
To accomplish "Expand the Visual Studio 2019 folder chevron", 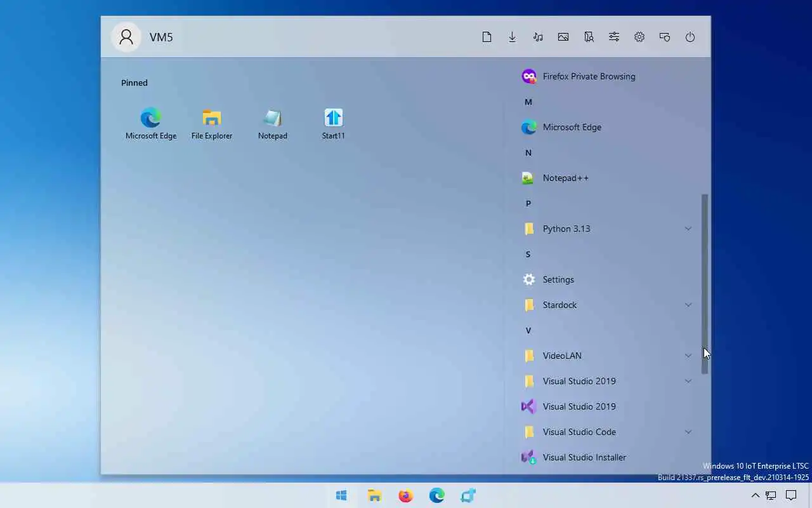I will (688, 381).
